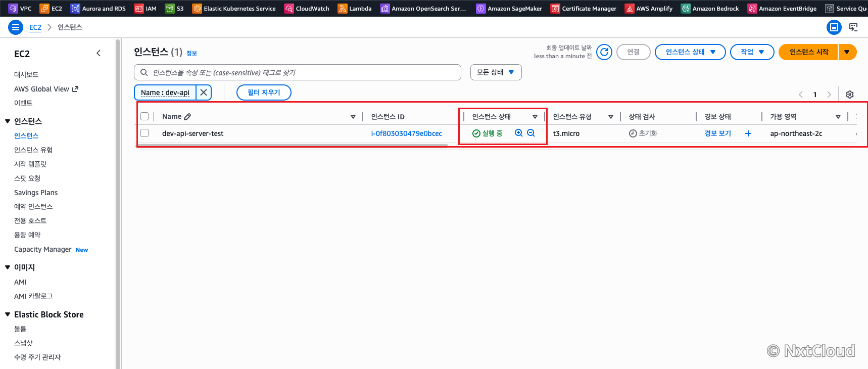Open the AWS Amplify shortcut

[649, 8]
